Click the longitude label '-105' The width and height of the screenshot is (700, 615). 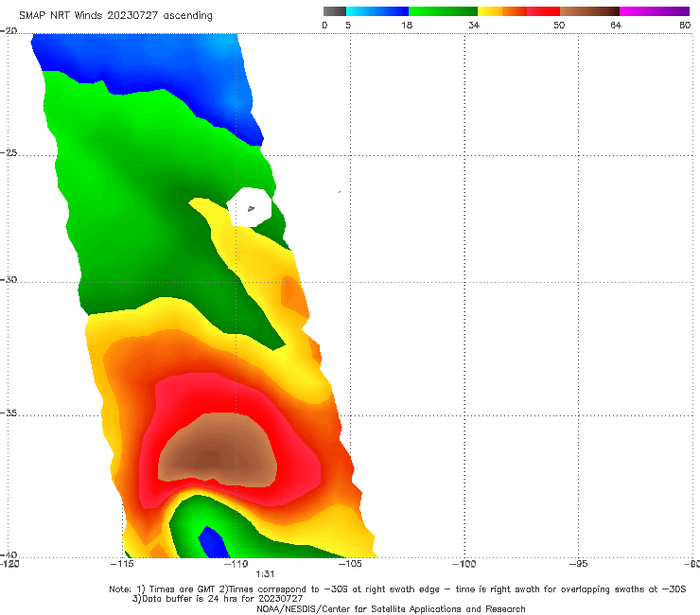[x=350, y=564]
